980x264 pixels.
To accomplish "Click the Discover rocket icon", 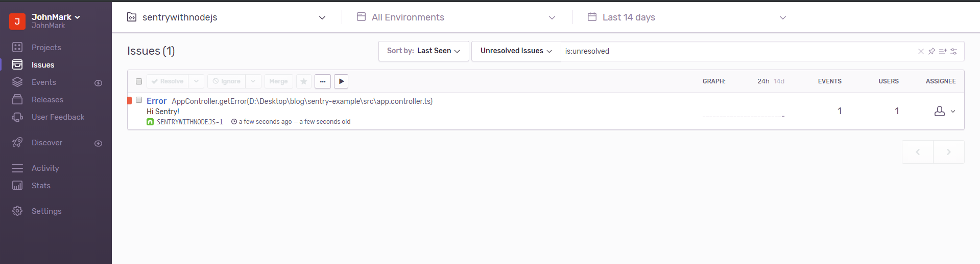I will coord(17,142).
